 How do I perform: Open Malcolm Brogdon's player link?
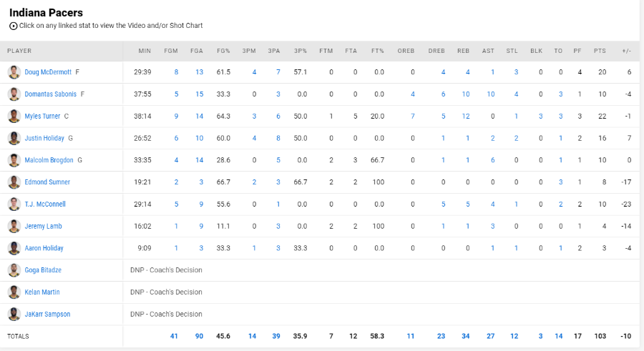(49, 160)
